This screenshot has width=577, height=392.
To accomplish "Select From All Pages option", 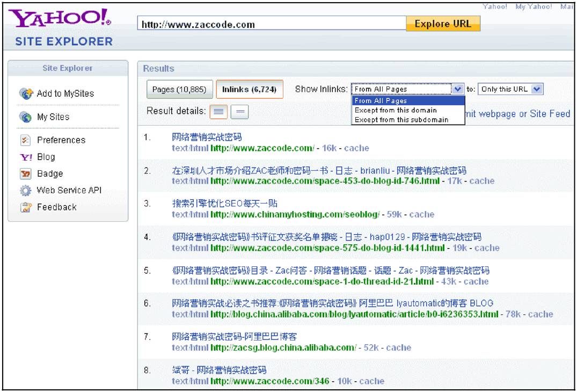I will pyautogui.click(x=408, y=100).
